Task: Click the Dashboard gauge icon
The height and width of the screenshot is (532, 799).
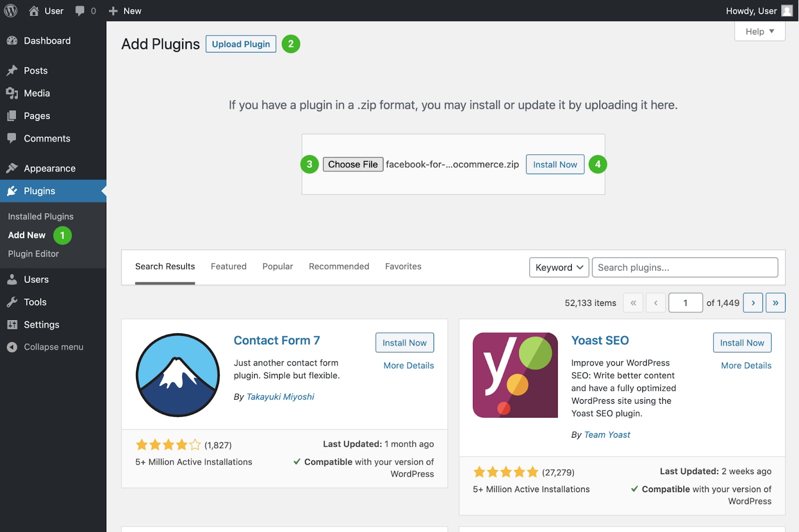Action: coord(12,41)
